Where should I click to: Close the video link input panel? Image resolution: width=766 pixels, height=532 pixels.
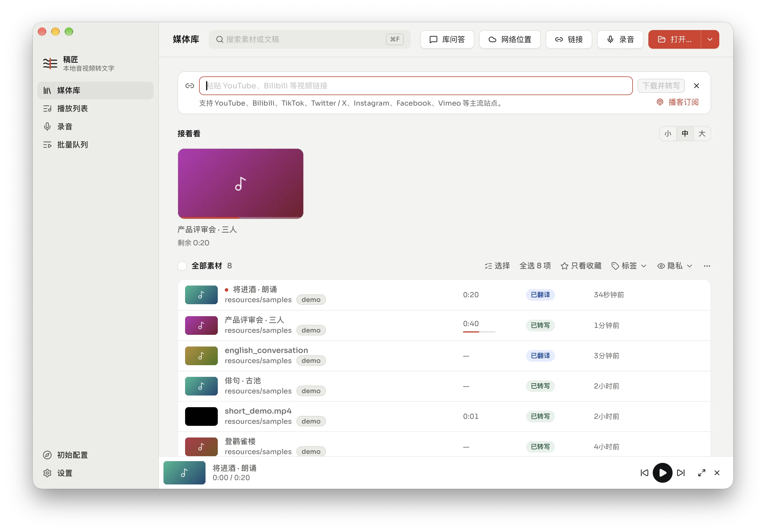click(696, 86)
